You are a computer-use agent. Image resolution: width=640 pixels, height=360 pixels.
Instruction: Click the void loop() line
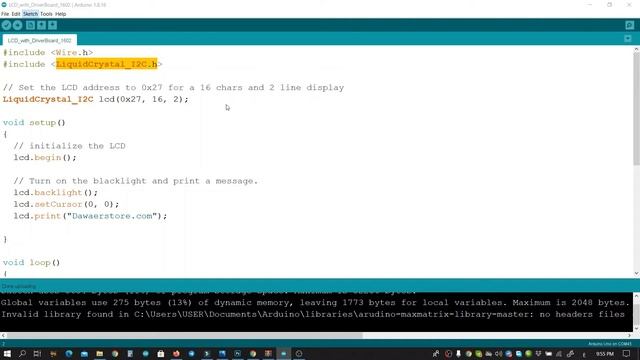coord(31,262)
